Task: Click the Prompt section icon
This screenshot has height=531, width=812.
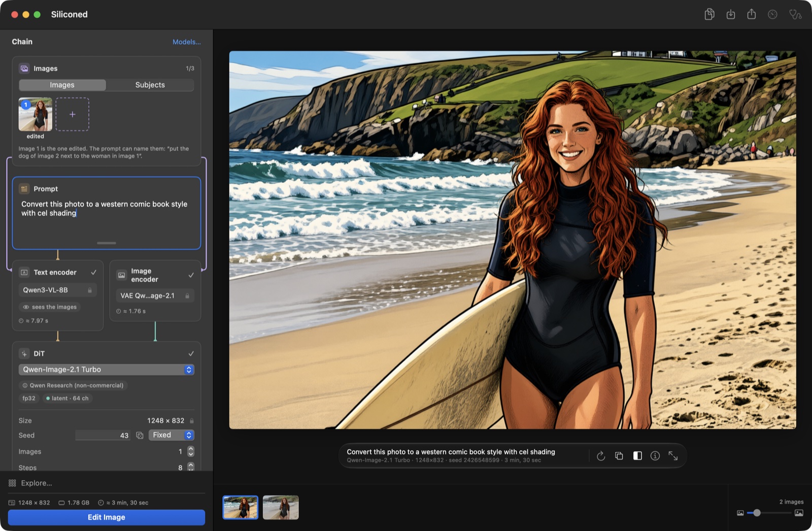Action: (24, 188)
